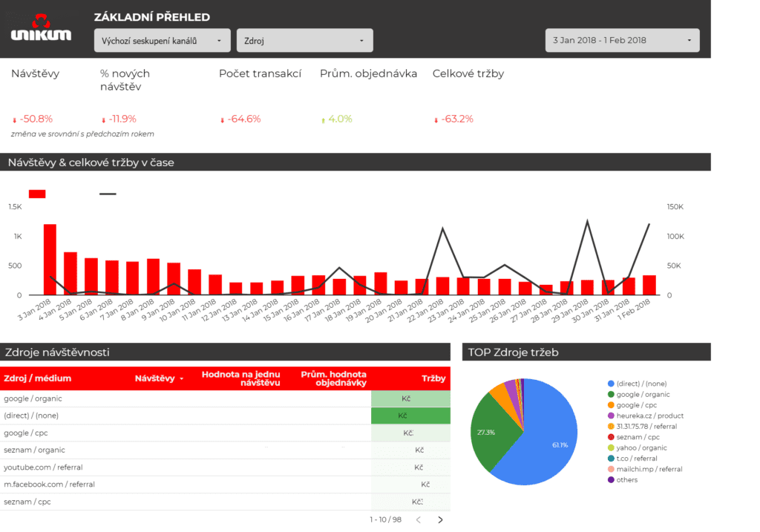Select heureka.cz / product legend dot
Viewport: 760px width, 532px height.
point(611,416)
